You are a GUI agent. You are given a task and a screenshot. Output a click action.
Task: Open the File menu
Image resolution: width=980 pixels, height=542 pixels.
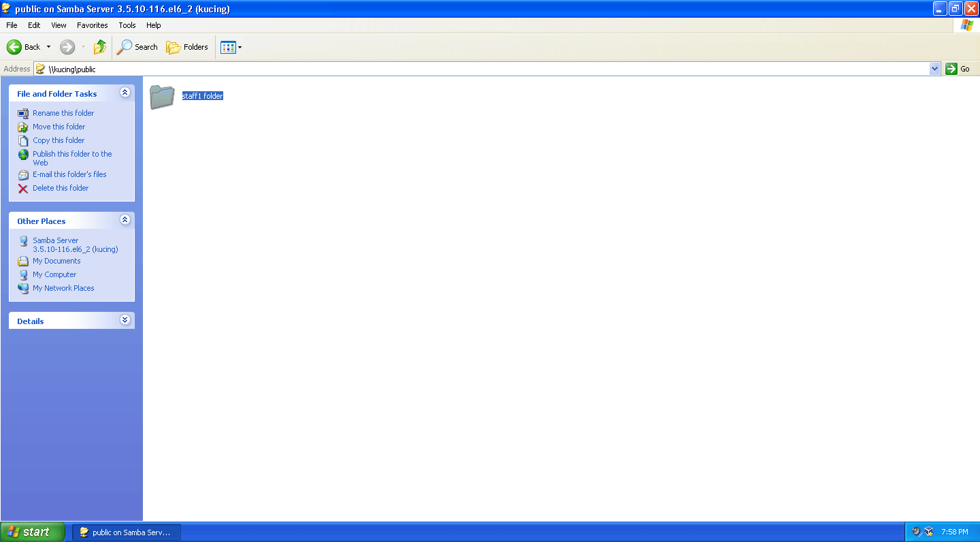(x=12, y=25)
